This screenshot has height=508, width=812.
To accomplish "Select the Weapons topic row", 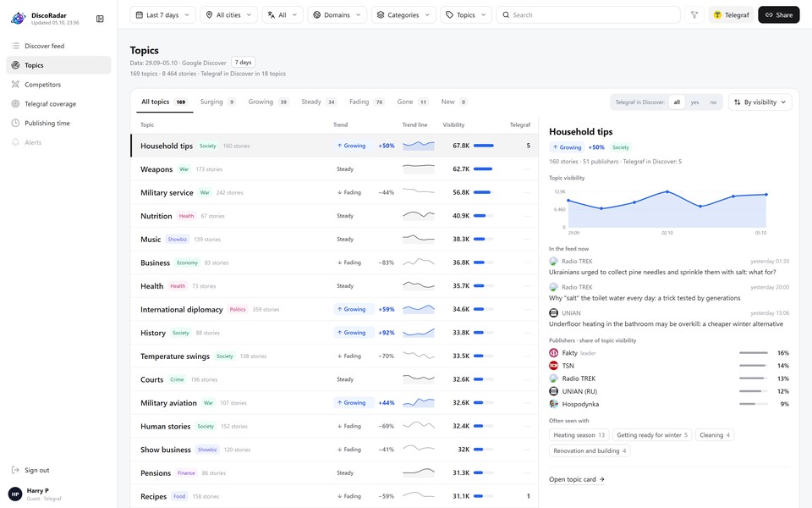I will 335,169.
